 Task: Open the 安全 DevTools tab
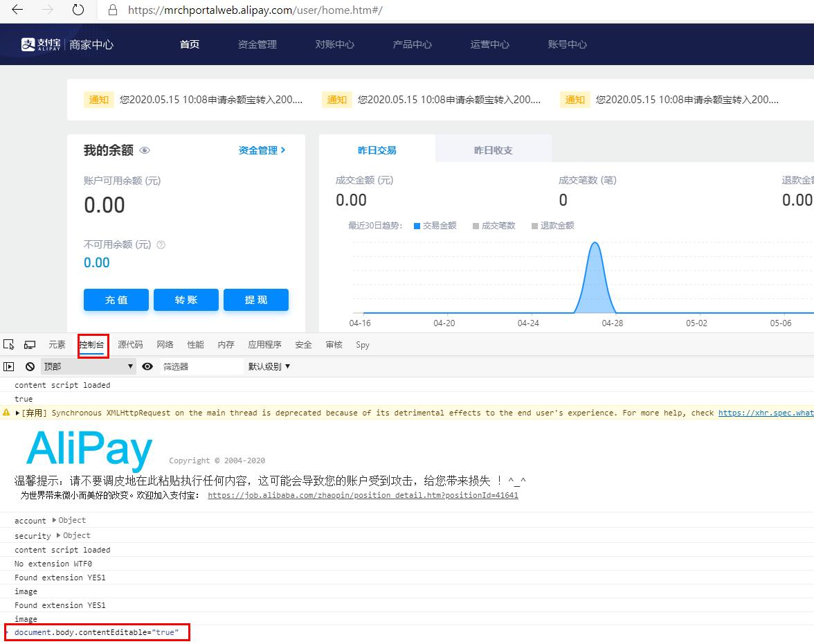tap(304, 345)
